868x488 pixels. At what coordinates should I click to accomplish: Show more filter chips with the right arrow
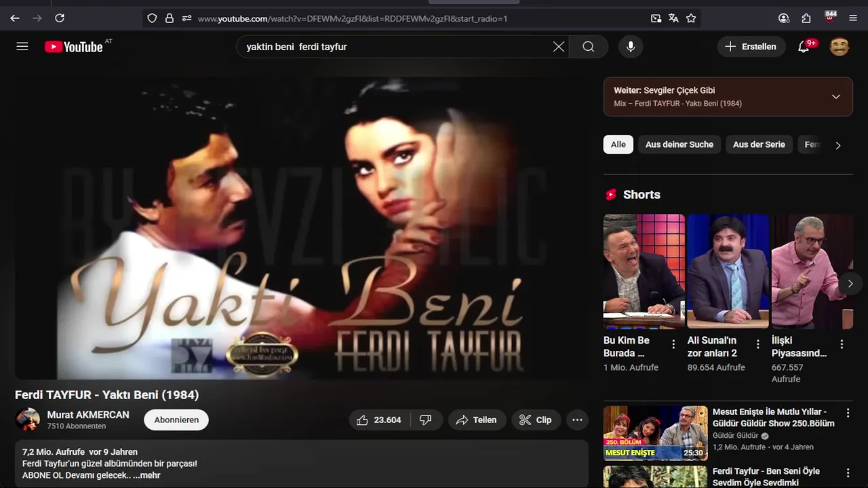tap(838, 145)
